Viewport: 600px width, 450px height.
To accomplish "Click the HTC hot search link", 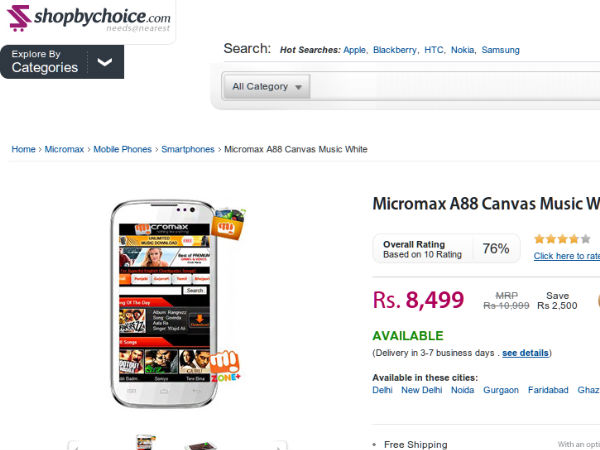I will tap(434, 50).
